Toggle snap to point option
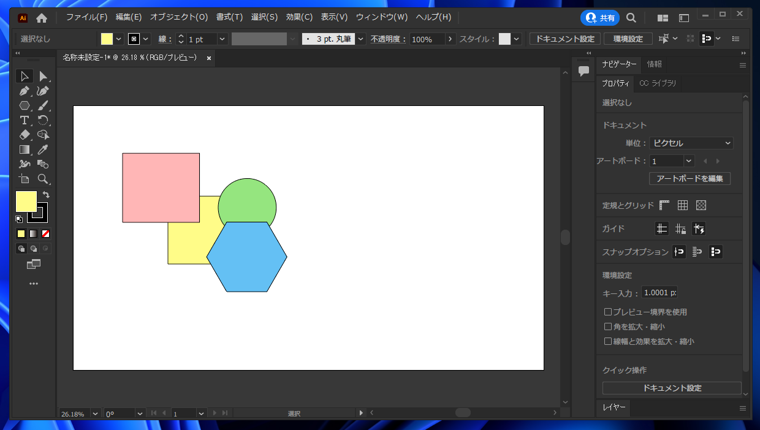The width and height of the screenshot is (760, 430). click(679, 252)
